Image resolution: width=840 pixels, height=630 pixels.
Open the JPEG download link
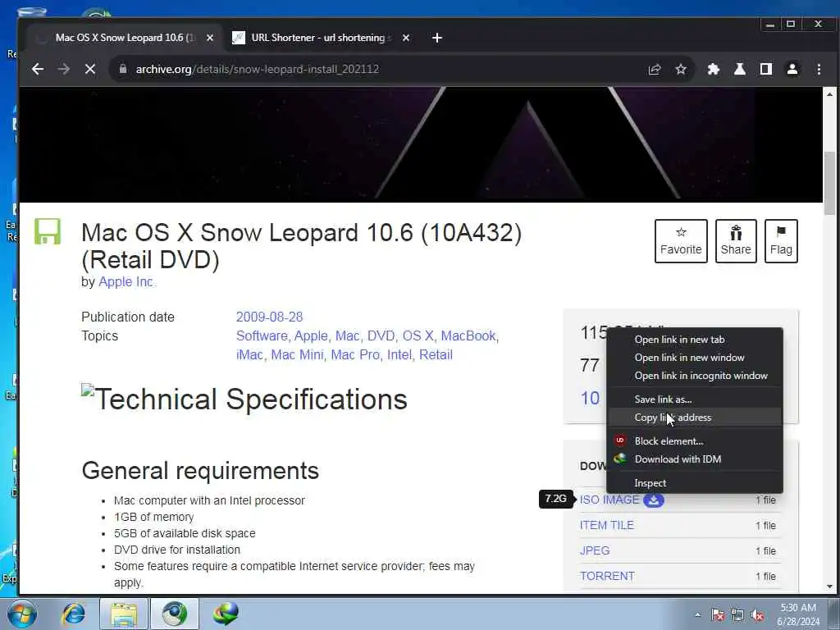pyautogui.click(x=595, y=550)
